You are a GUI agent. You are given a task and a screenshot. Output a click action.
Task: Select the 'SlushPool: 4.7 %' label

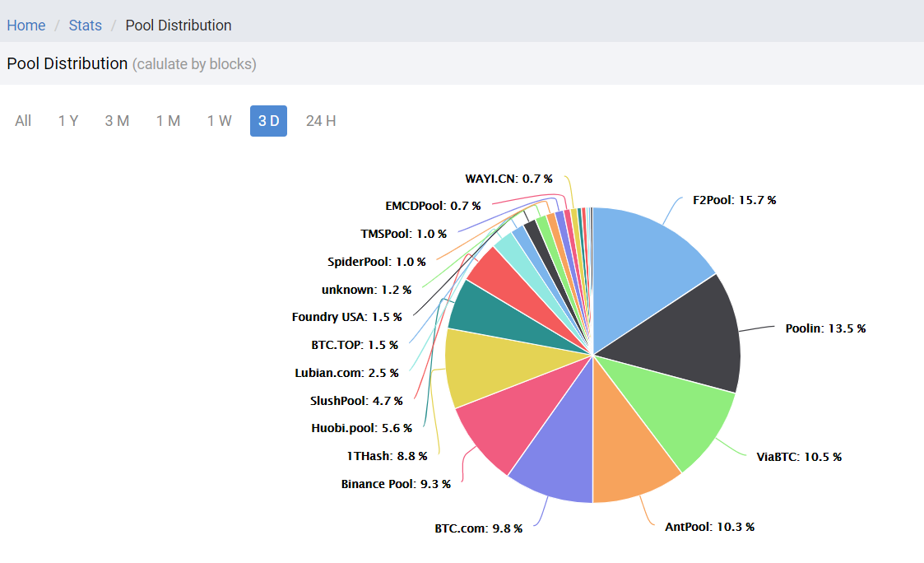pyautogui.click(x=356, y=401)
